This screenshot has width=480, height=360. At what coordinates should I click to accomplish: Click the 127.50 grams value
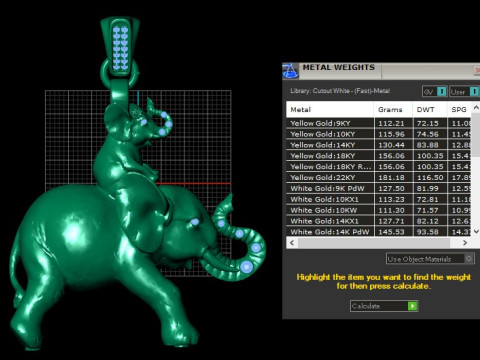coord(391,188)
